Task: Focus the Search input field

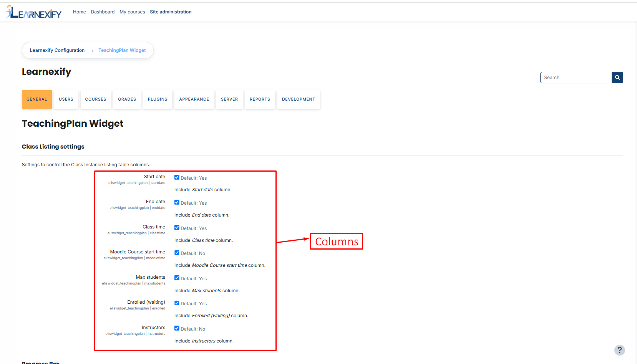Action: pos(576,78)
